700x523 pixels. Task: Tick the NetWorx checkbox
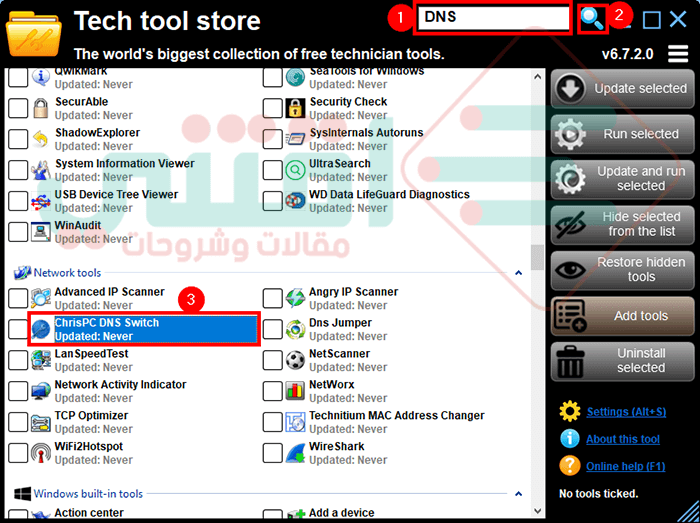point(272,391)
